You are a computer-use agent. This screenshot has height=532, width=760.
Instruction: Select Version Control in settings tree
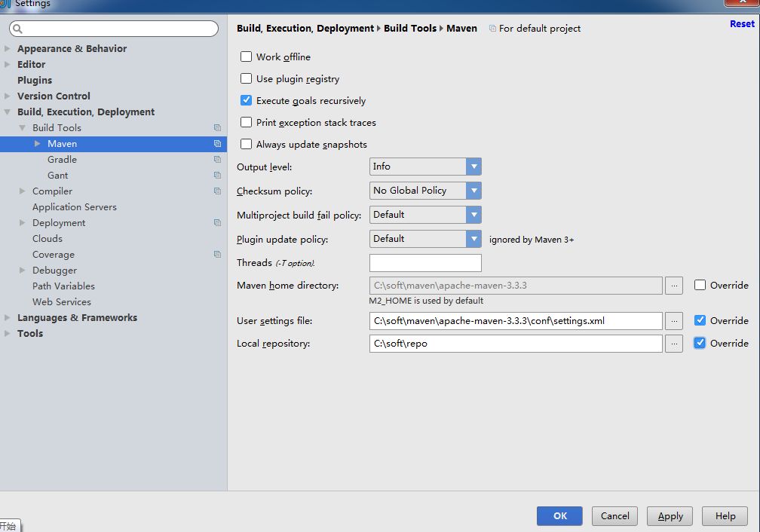click(x=54, y=96)
